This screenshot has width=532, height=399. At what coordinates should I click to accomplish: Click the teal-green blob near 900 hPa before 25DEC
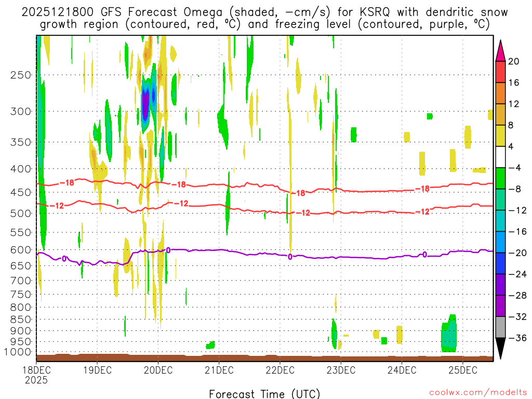tap(449, 334)
